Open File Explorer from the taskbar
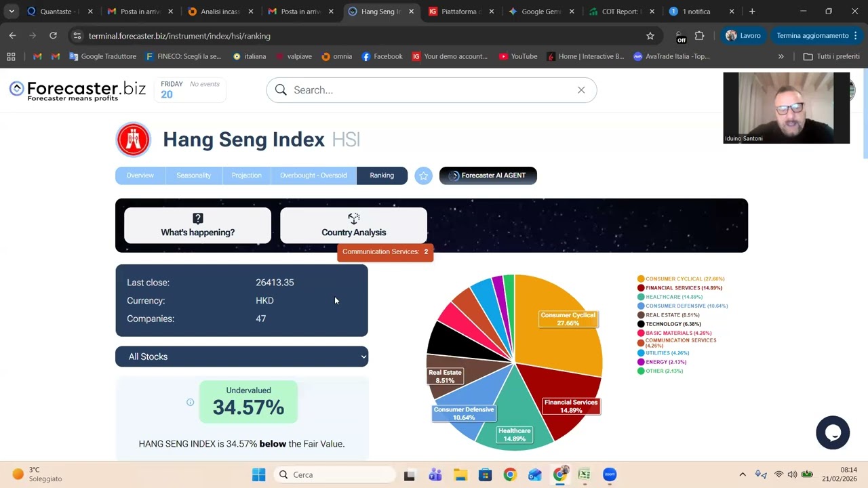Image resolution: width=868 pixels, height=488 pixels. [x=460, y=474]
